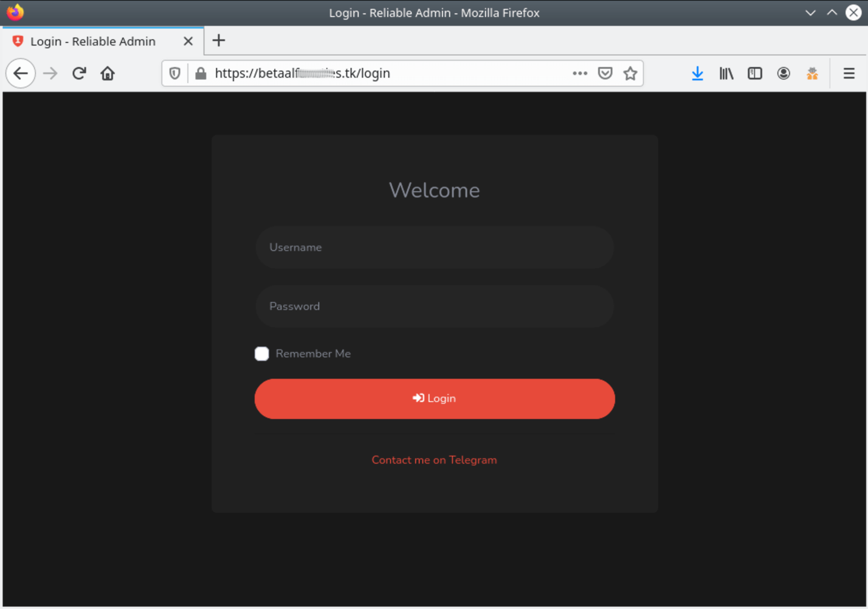Bookmark this page with the star icon
868x609 pixels.
630,73
